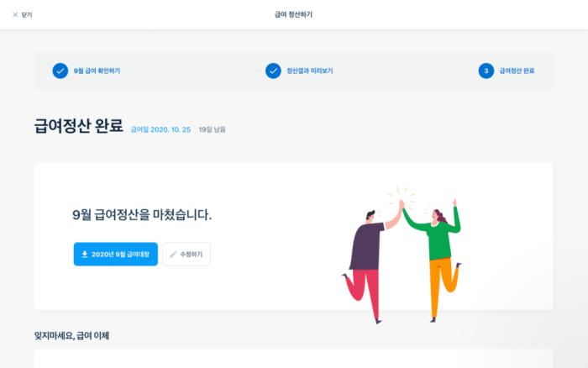This screenshot has height=368, width=588.
Task: Click the 9월 급여정산을 마쳤습니다. message
Action: [142, 214]
